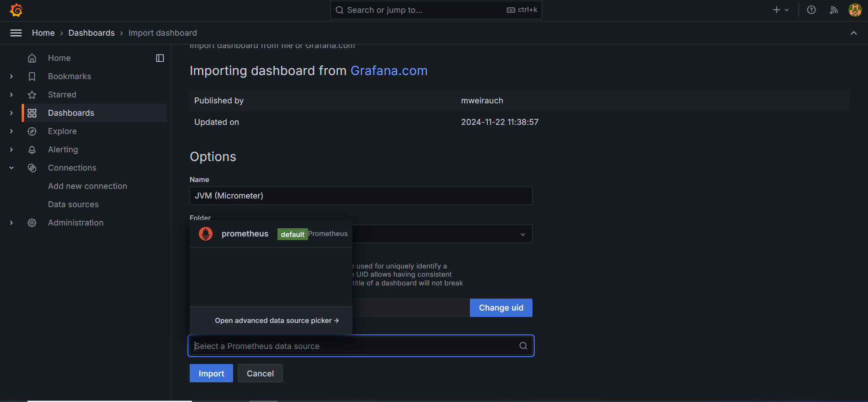This screenshot has width=868, height=402.
Task: Click the plus icon for new items
Action: 776,10
